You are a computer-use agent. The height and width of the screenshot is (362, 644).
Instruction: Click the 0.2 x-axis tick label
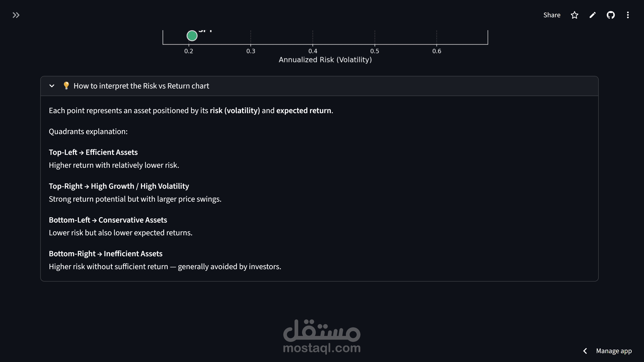pyautogui.click(x=189, y=51)
